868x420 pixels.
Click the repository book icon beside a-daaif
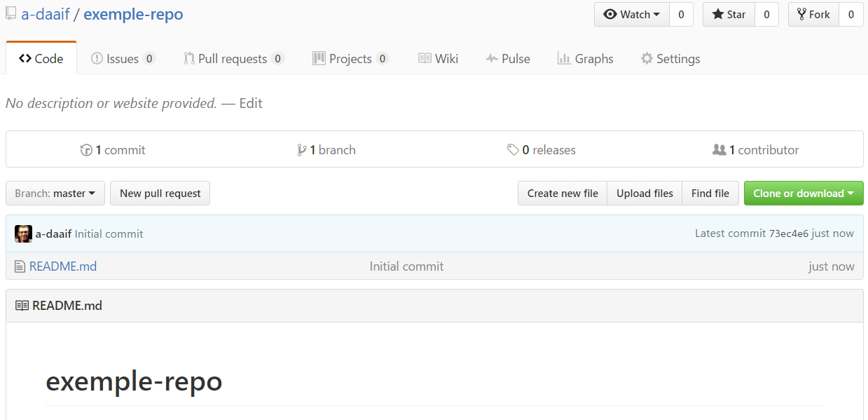click(x=11, y=14)
